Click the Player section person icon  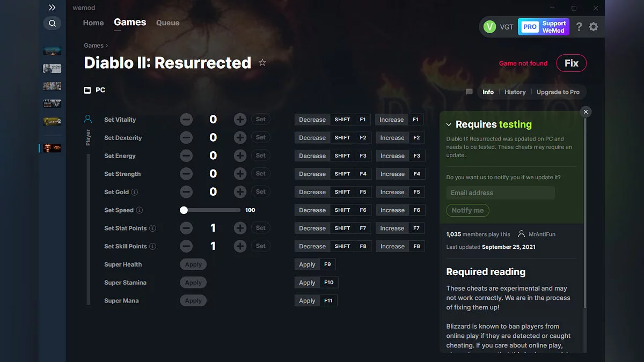coord(88,119)
